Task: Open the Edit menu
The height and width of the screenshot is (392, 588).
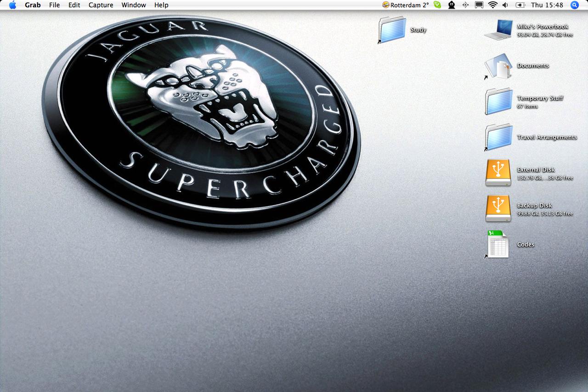Action: pyautogui.click(x=74, y=5)
